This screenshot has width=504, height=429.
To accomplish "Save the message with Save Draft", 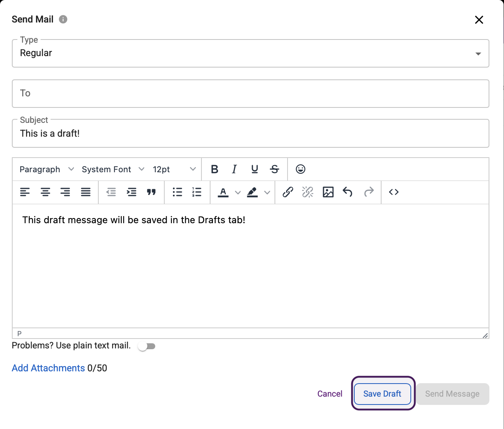I will [382, 394].
